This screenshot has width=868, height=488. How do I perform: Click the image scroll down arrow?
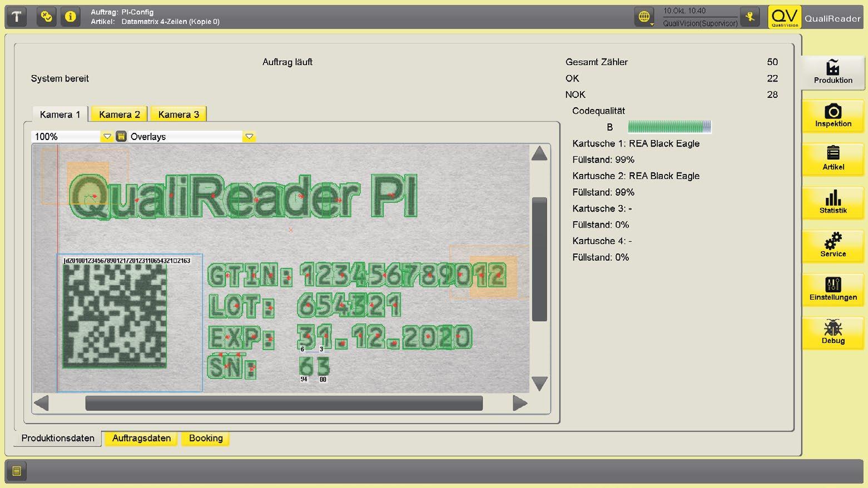click(x=539, y=384)
